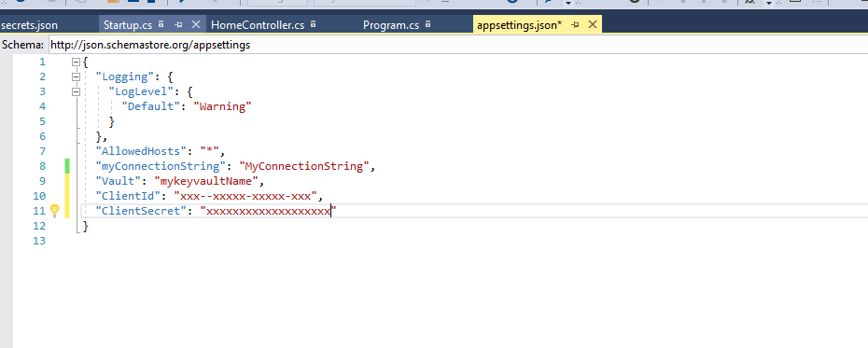This screenshot has width=868, height=348.
Task: Click the "Vault" key
Action: (119, 181)
